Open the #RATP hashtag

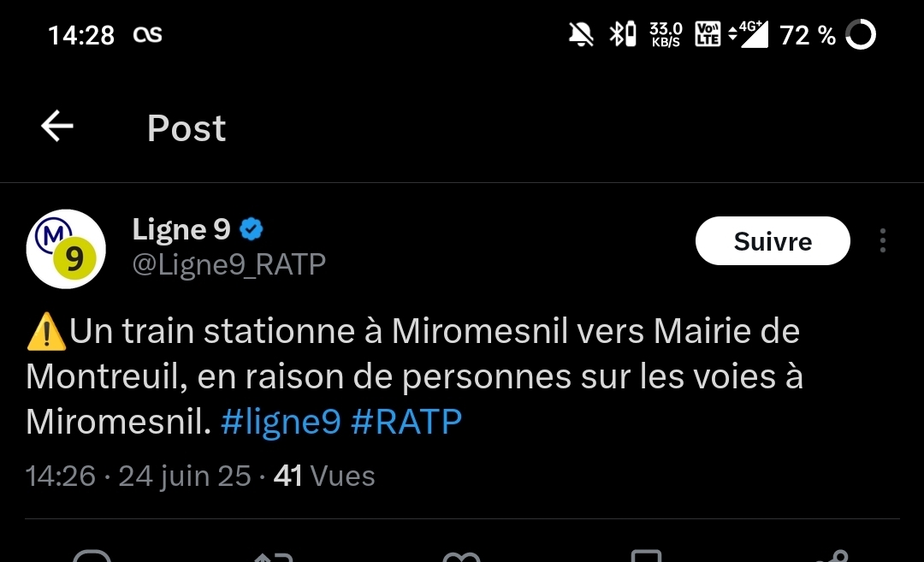tap(406, 422)
